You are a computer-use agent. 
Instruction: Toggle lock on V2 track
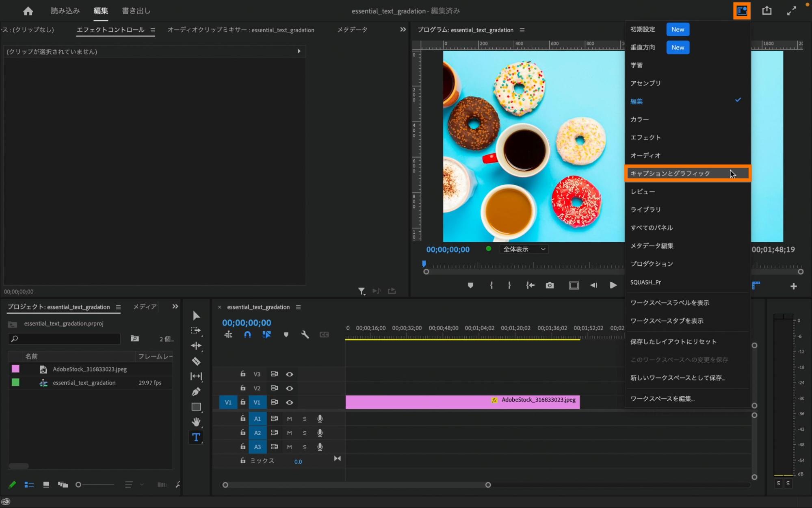click(x=243, y=388)
